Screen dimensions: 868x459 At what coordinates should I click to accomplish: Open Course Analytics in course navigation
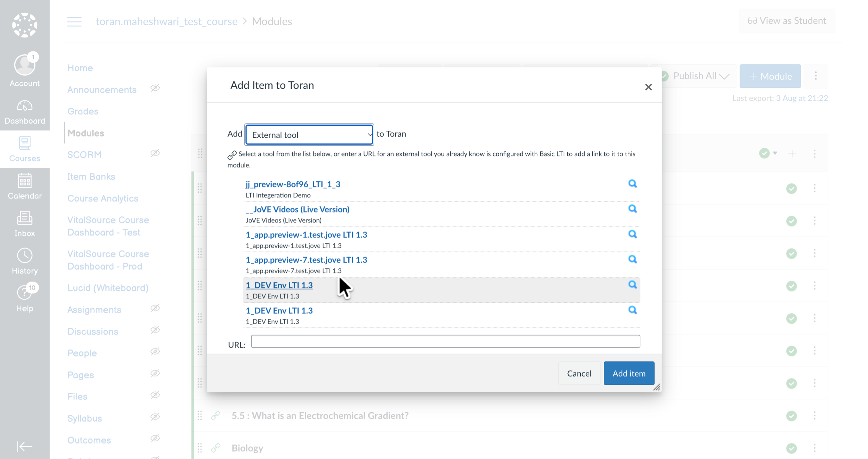coord(103,198)
